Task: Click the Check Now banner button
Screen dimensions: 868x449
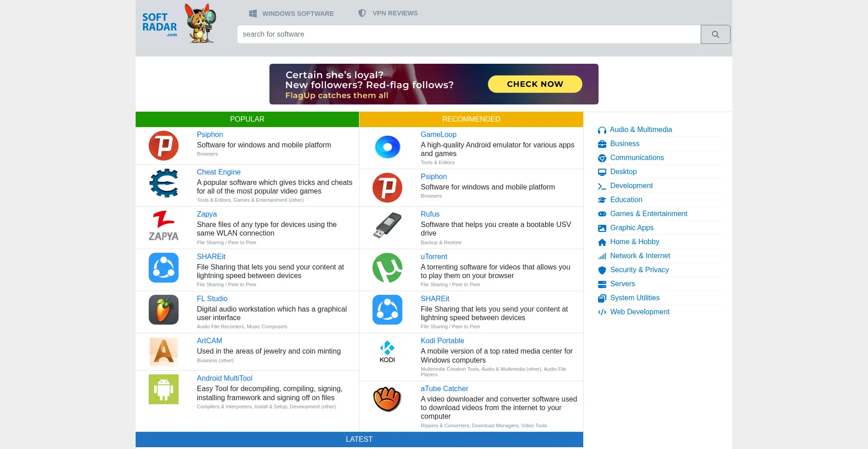Action: tap(535, 84)
